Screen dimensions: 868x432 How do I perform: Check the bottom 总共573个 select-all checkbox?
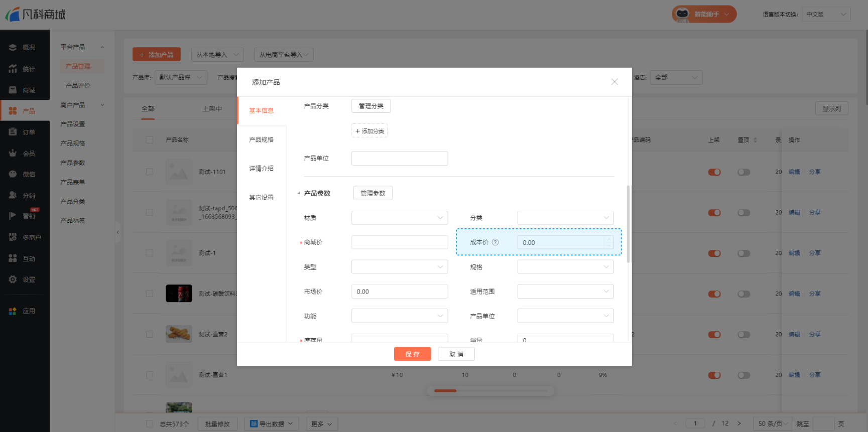pos(150,424)
